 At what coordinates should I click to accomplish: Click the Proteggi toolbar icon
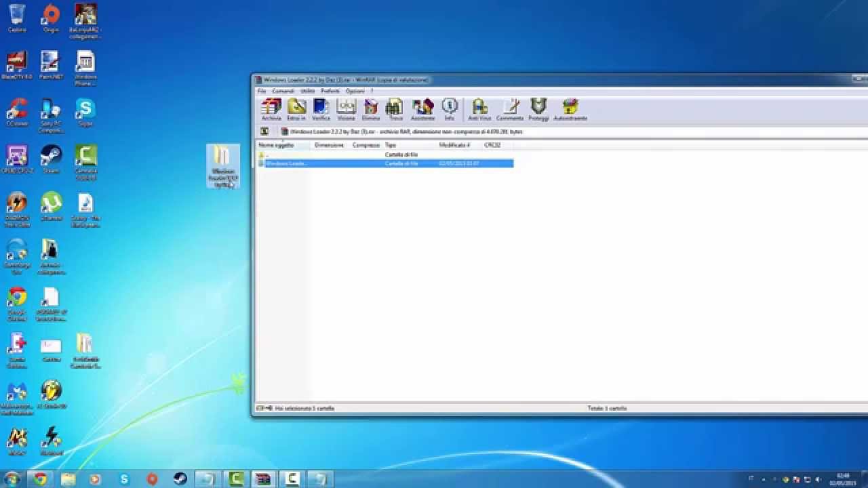[x=538, y=109]
